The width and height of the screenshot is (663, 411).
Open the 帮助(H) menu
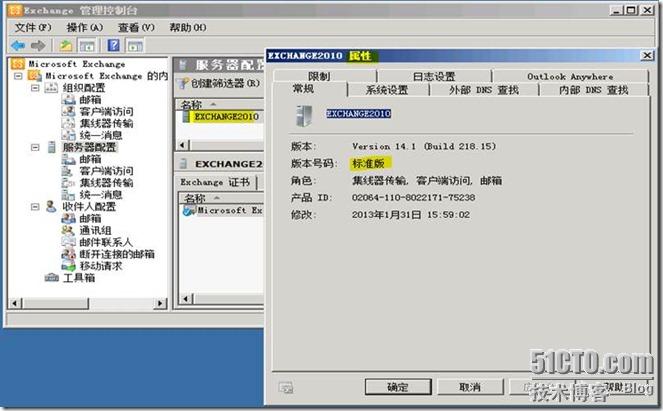[x=188, y=27]
